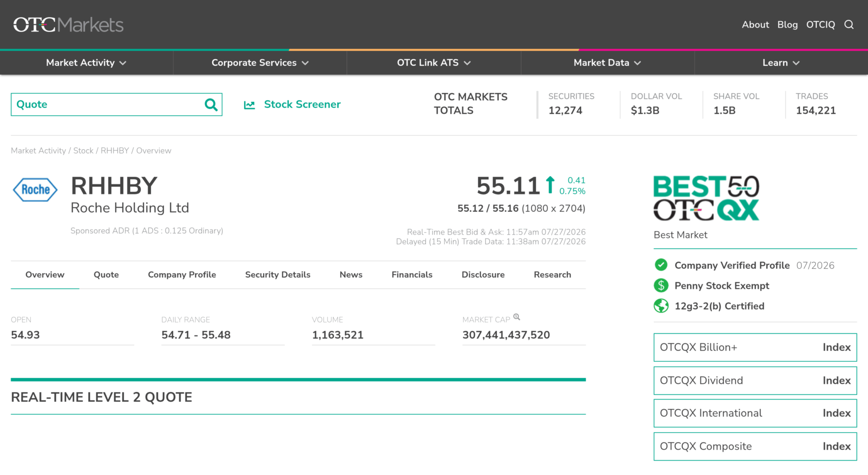Viewport: 868px width, 475px height.
Task: Open the OTCQX Billion+ Index
Action: click(x=755, y=347)
